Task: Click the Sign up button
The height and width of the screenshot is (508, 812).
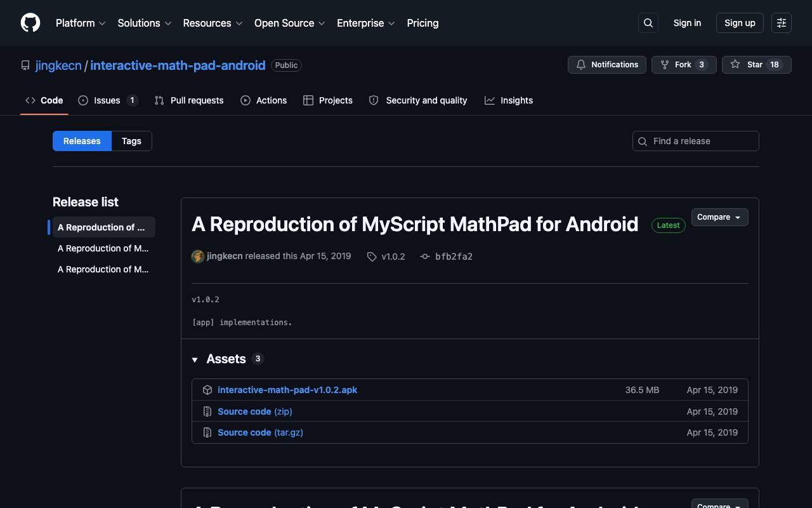Action: click(740, 23)
